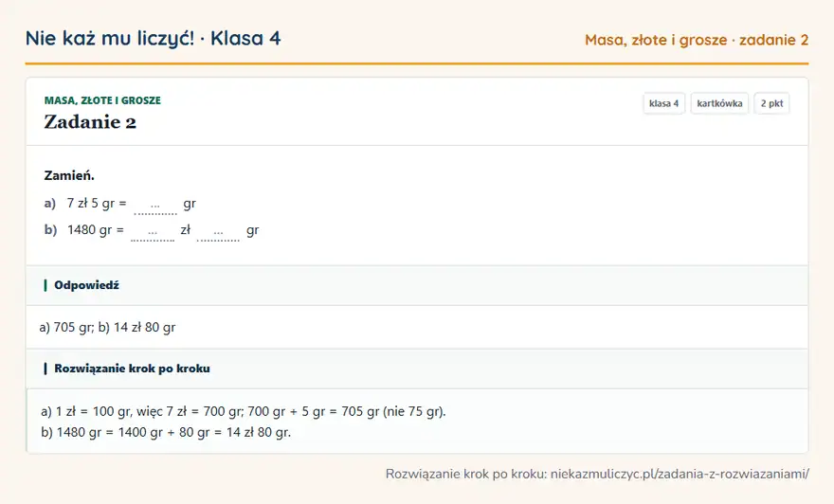Click the answer 'a) 705 gr; b) 14 zł 80 gr'
The height and width of the screenshot is (504, 834).
(x=107, y=328)
